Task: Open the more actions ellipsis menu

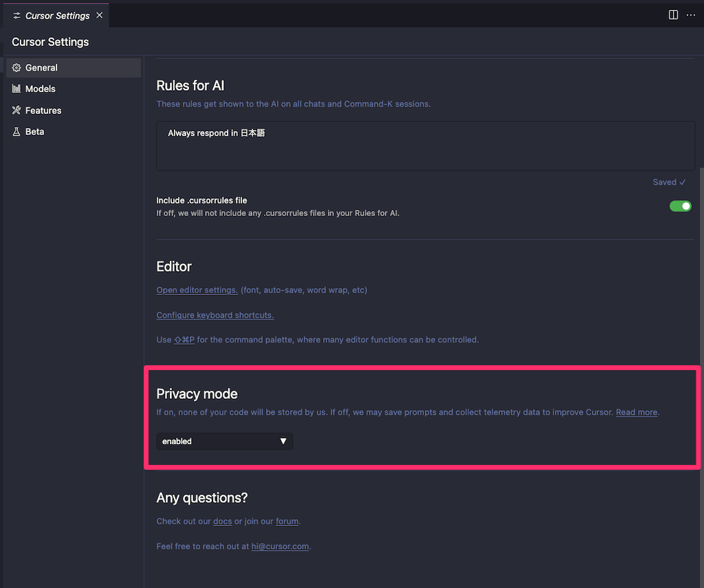Action: pyautogui.click(x=690, y=15)
